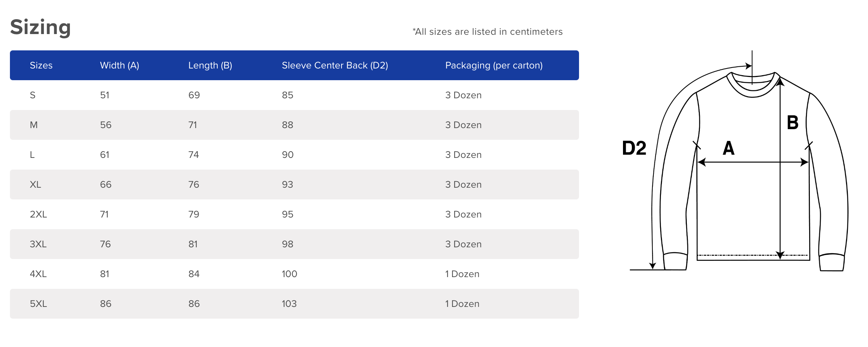
Task: Click the horizontal width arrow on diagram
Action: pos(753,162)
